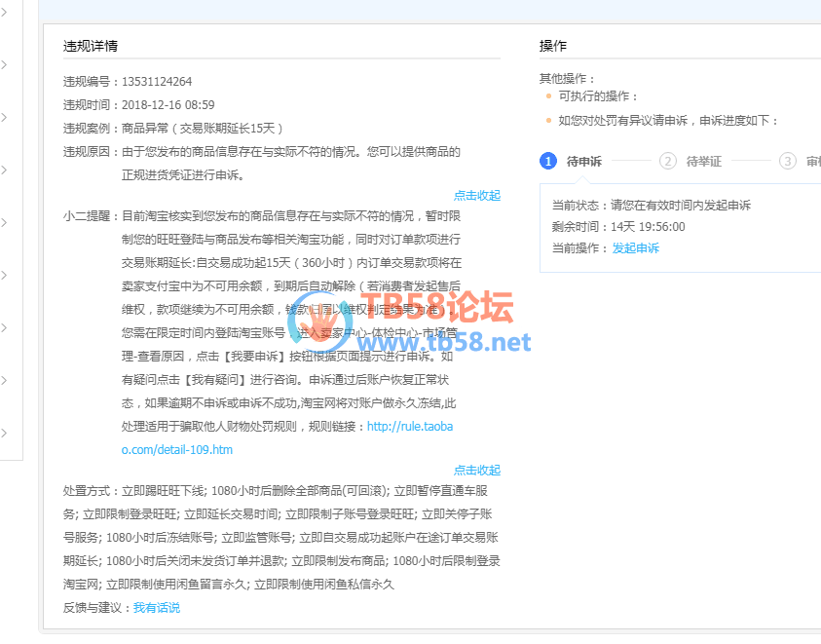
Task: Select step 2 circle for 待举证
Action: [667, 161]
